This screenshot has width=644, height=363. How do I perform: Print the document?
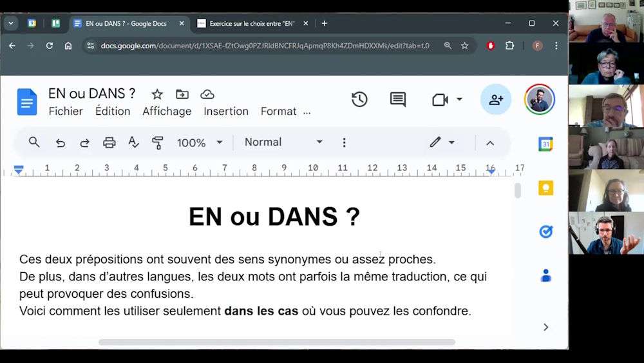tap(109, 142)
